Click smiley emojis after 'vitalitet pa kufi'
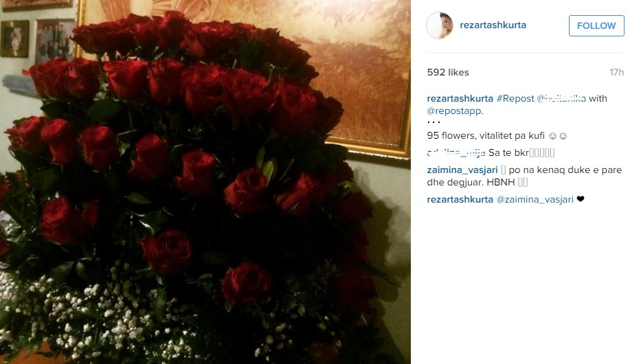Image resolution: width=641 pixels, height=364 pixels. 558,136
